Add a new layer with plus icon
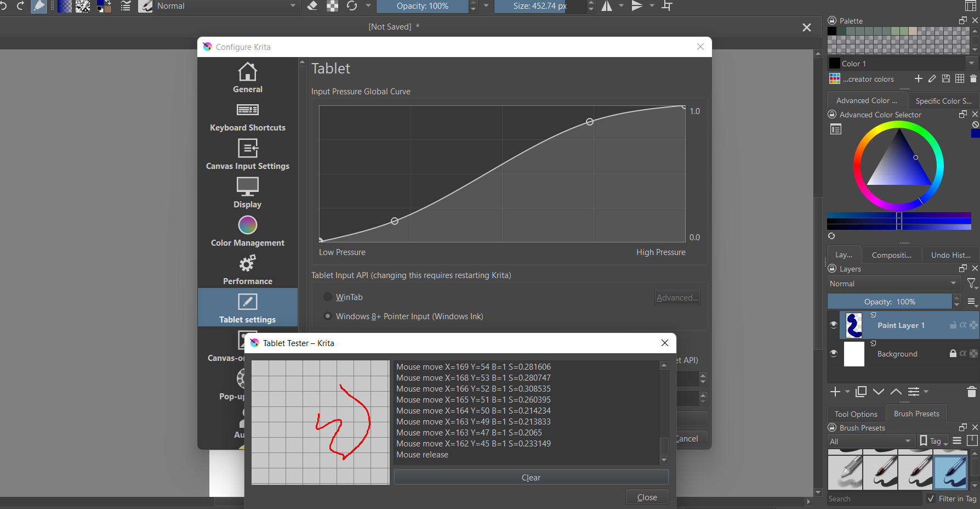 pos(835,392)
